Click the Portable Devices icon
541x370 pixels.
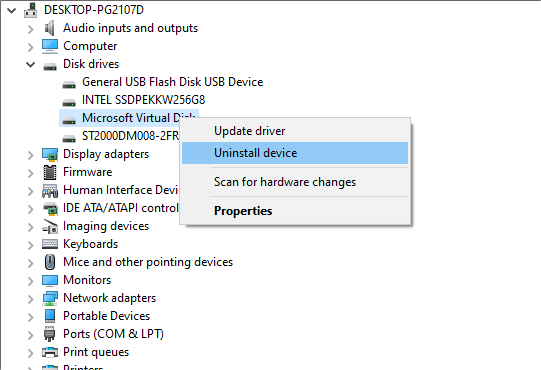pyautogui.click(x=50, y=316)
